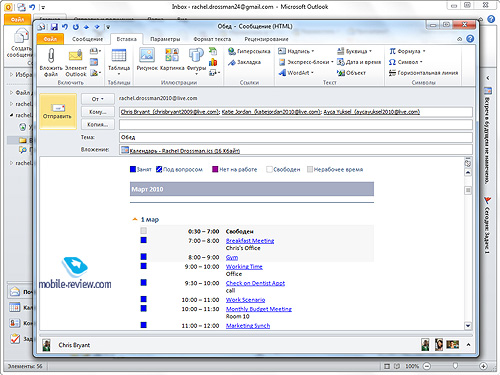Open the Буквица (Drop Cap) dropdown
The height and width of the screenshot is (375, 500).
354,51
